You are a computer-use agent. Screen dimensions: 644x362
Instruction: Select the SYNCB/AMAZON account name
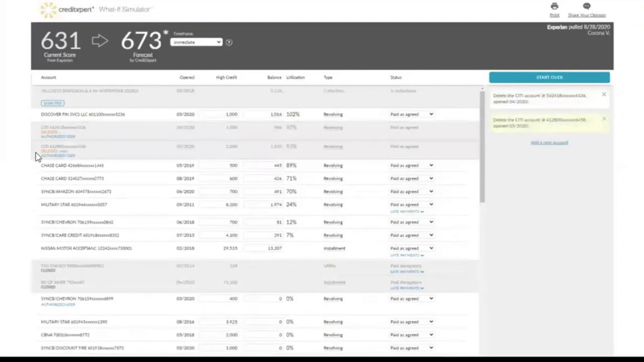[x=76, y=192]
